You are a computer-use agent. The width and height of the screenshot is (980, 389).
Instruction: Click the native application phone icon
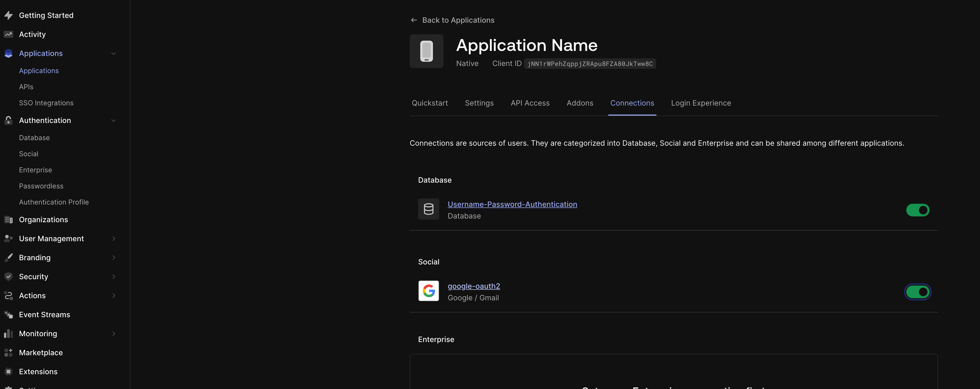(x=426, y=51)
